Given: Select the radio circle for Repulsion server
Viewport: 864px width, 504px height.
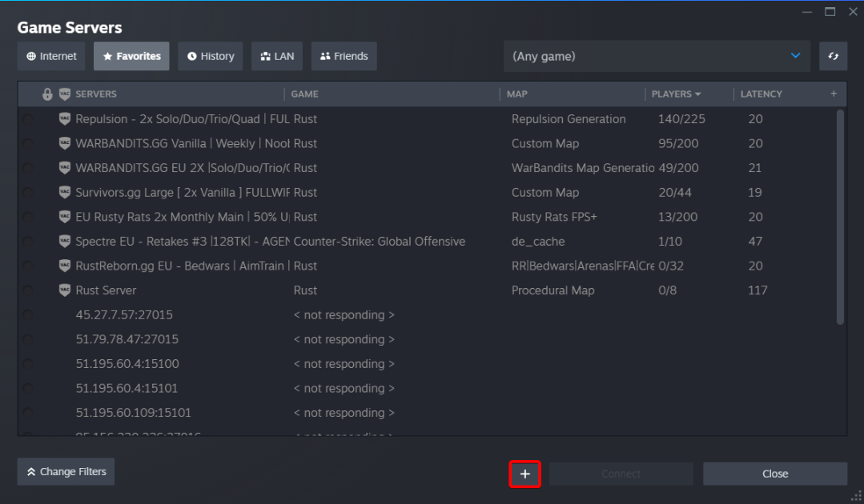Looking at the screenshot, I should (28, 120).
